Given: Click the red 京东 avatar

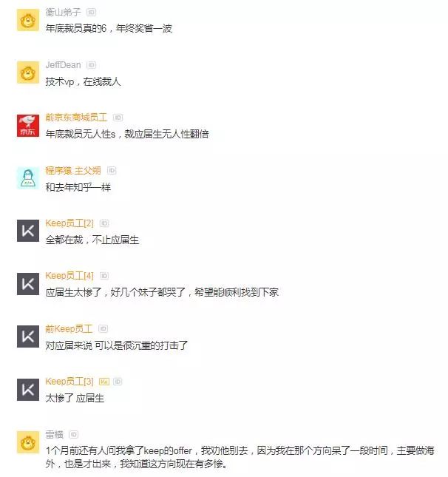Looking at the screenshot, I should 28,126.
